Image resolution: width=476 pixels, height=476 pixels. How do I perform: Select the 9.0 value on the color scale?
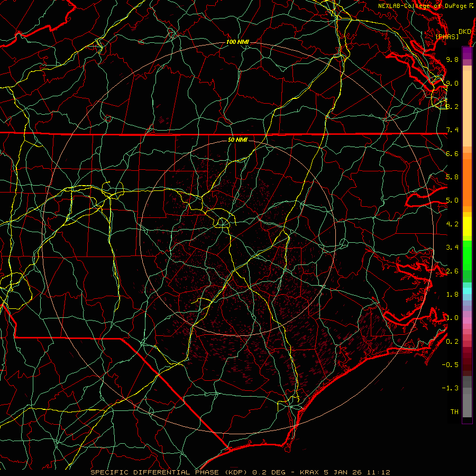pyautogui.click(x=452, y=83)
